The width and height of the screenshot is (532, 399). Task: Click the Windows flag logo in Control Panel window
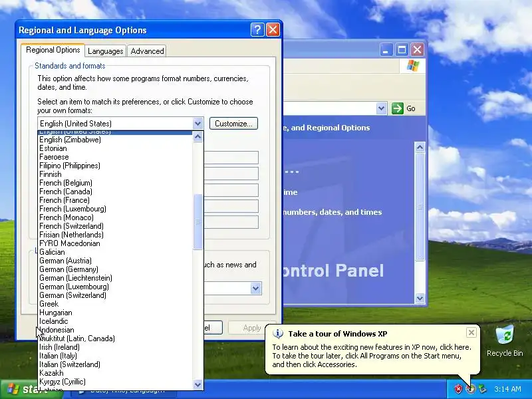tap(412, 65)
